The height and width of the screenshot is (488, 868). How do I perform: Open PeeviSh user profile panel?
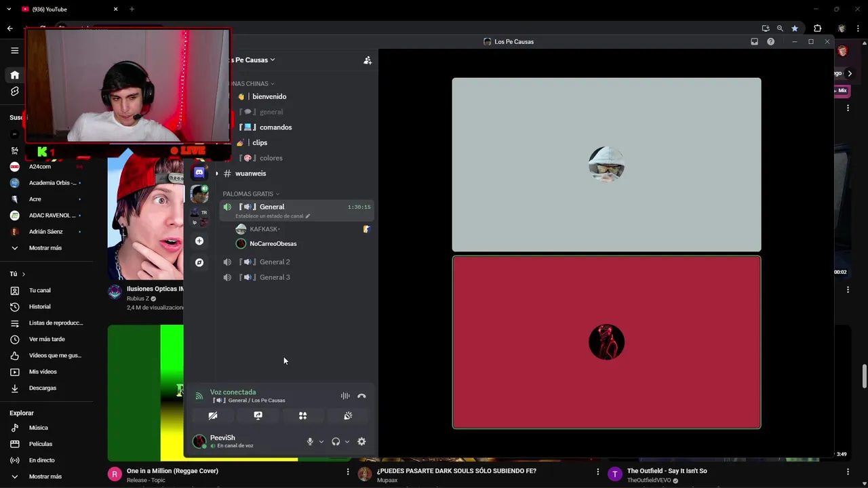pos(231,441)
